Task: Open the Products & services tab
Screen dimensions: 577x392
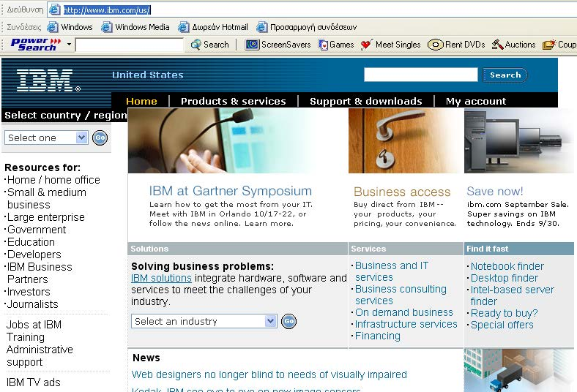Action: 234,101
